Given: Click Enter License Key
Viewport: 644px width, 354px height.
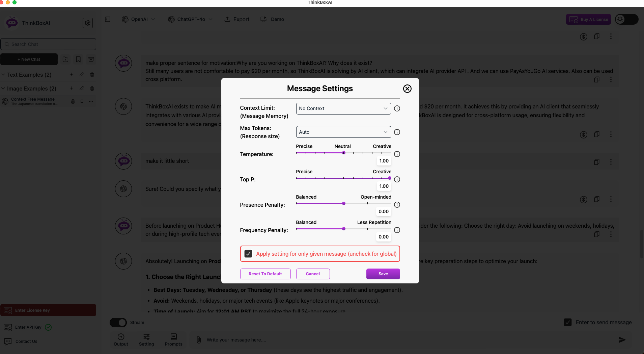Looking at the screenshot, I should 48,310.
